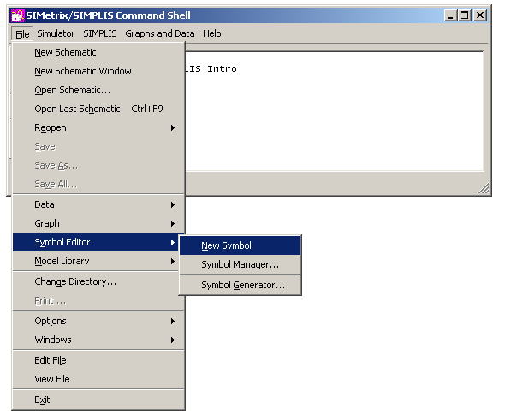Expand the Windows submenu
Viewport: 523px width, 420px height.
point(98,340)
